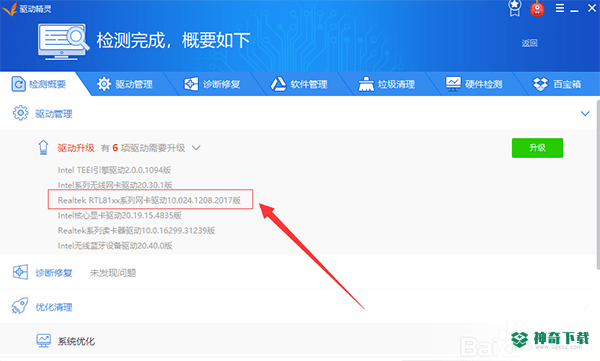600x361 pixels.
Task: Click the broom icon on 垃圾清理 tab
Action: [x=366, y=84]
